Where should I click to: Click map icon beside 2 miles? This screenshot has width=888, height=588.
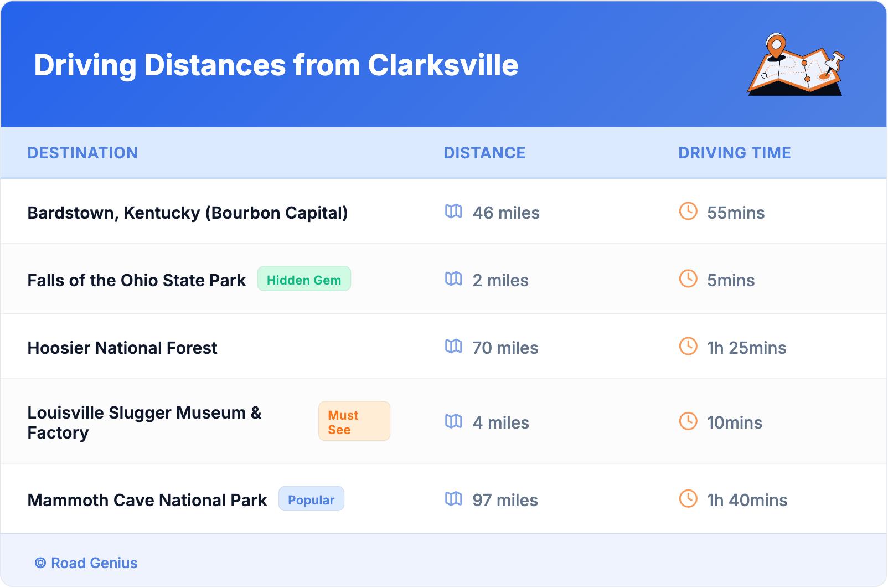[453, 279]
